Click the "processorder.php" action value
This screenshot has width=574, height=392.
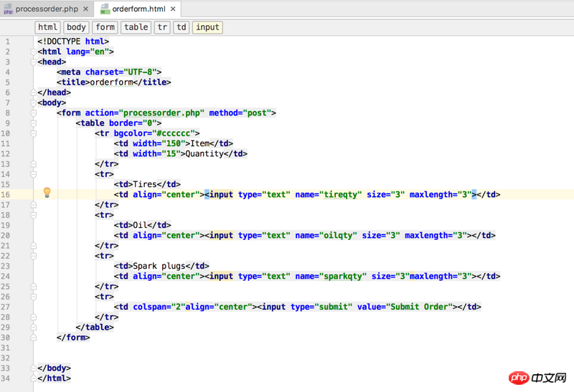tap(161, 113)
